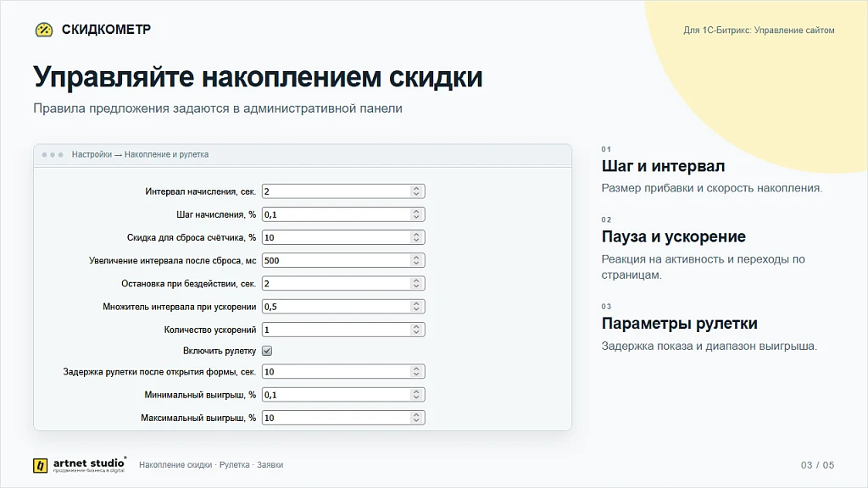Click the Скидка для сброса счётчика input field
This screenshot has width=868, height=488.
point(343,237)
